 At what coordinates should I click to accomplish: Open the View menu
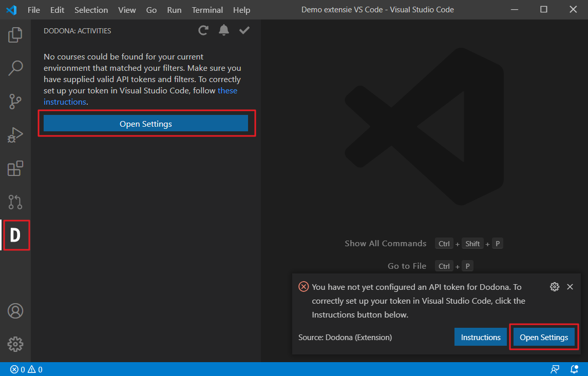[127, 10]
